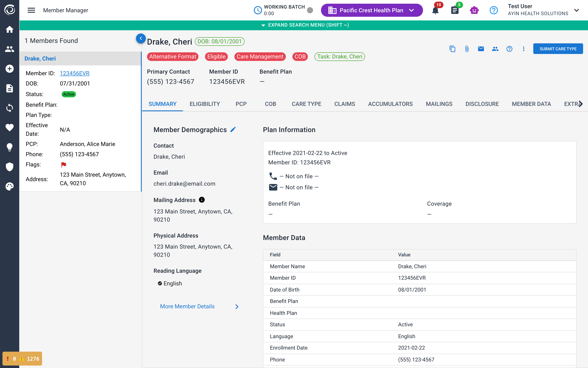Click email cheri.drake@email.com
Screen dimensions: 588x368
pos(184,184)
